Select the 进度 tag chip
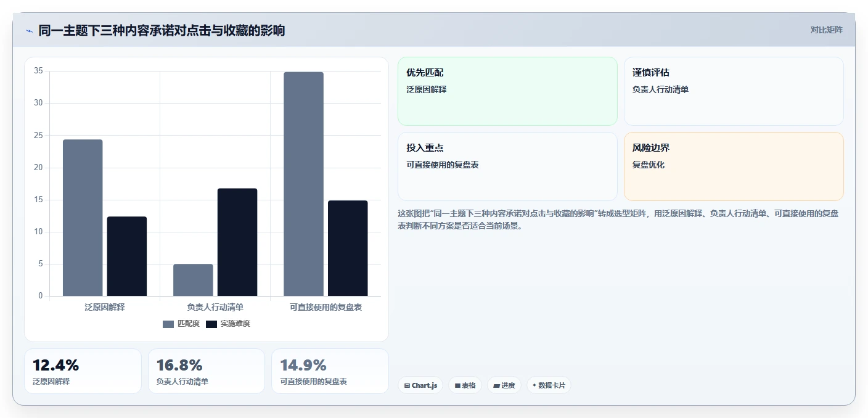Image resolution: width=868 pixels, height=418 pixels. 504,385
